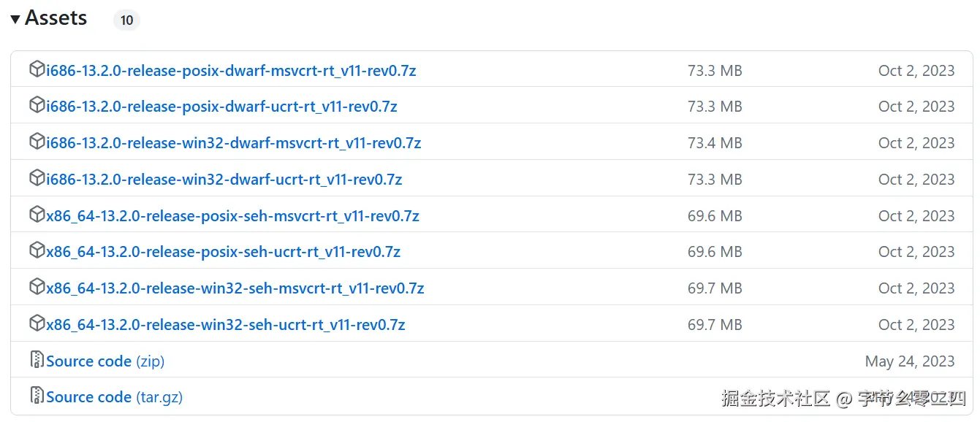This screenshot has width=980, height=422.
Task: Open the Source code (zip) link
Action: pyautogui.click(x=105, y=361)
